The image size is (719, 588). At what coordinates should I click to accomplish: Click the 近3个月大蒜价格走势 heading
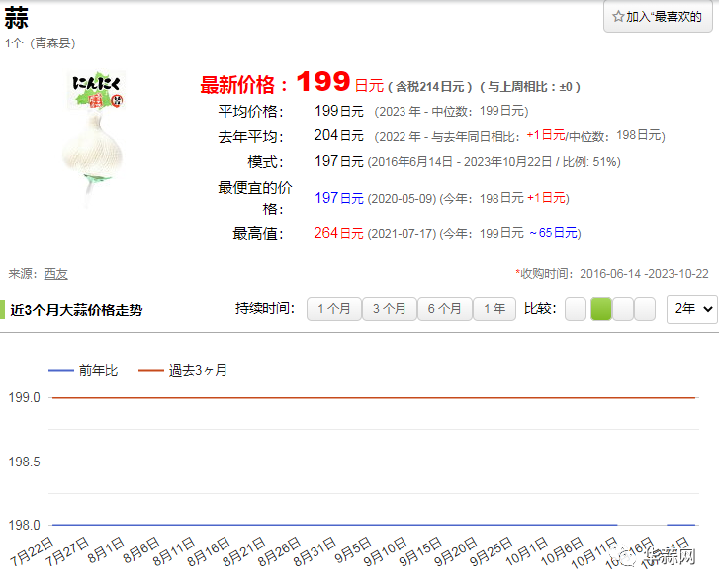click(x=76, y=310)
